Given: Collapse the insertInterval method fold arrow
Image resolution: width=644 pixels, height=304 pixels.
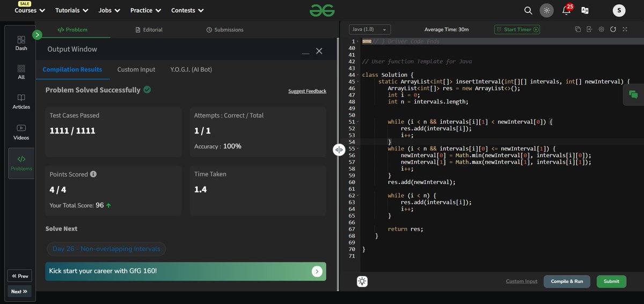Looking at the screenshot, I should (358, 81).
